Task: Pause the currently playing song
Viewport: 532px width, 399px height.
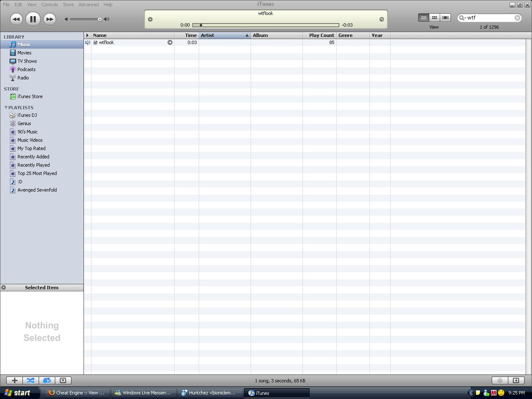Action: coord(33,19)
